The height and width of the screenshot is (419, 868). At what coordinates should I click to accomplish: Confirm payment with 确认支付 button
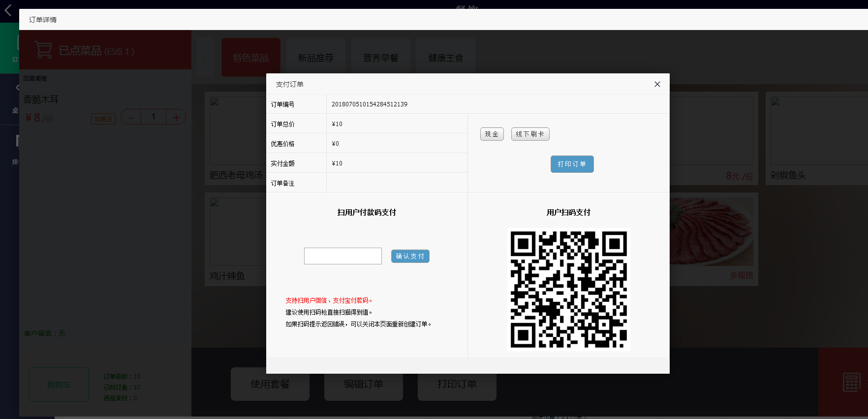(x=410, y=256)
